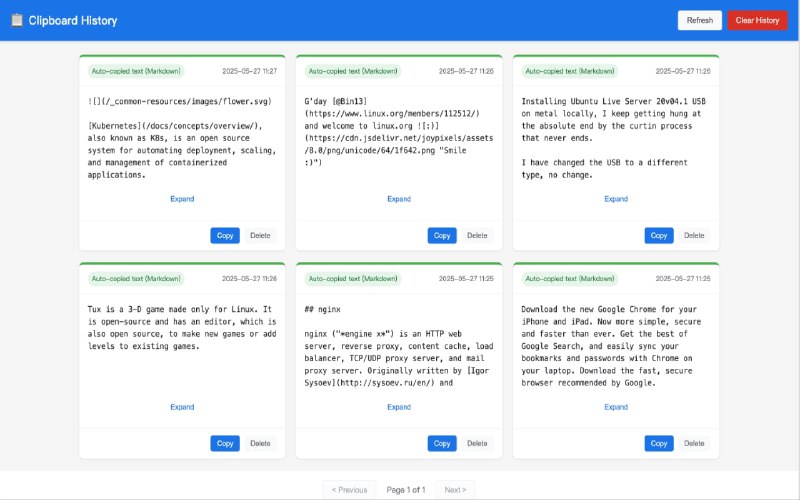Expand the Tux 3-D game entry
800x500 pixels.
point(182,407)
